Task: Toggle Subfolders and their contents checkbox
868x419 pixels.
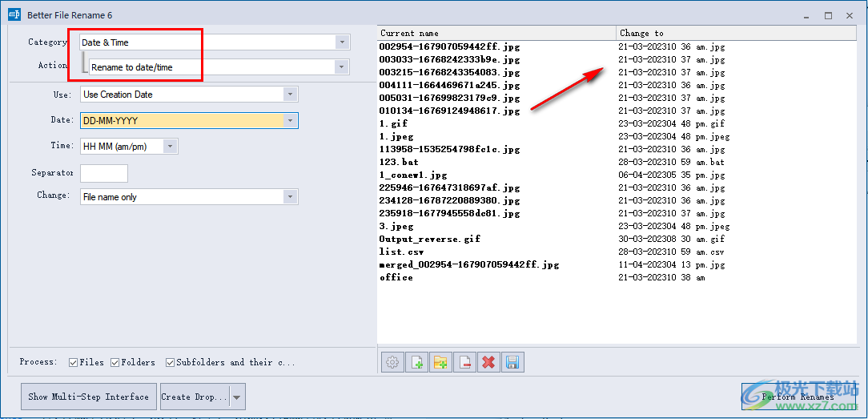Action: coord(170,363)
